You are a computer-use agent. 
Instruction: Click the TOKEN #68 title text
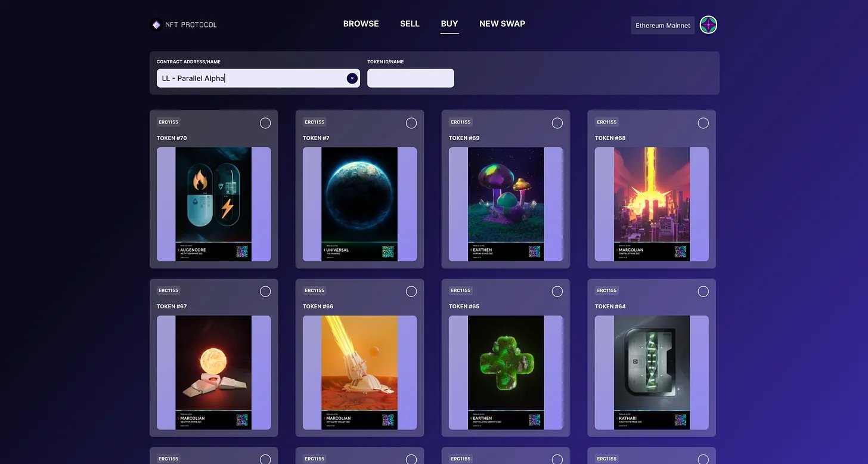point(610,138)
